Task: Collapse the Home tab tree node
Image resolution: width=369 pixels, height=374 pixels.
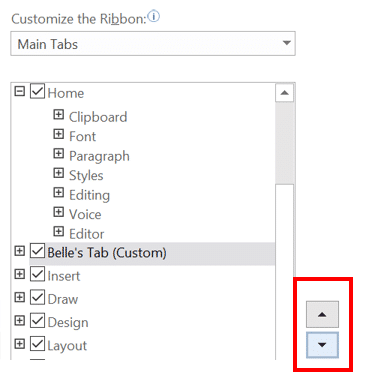Action: (x=20, y=91)
